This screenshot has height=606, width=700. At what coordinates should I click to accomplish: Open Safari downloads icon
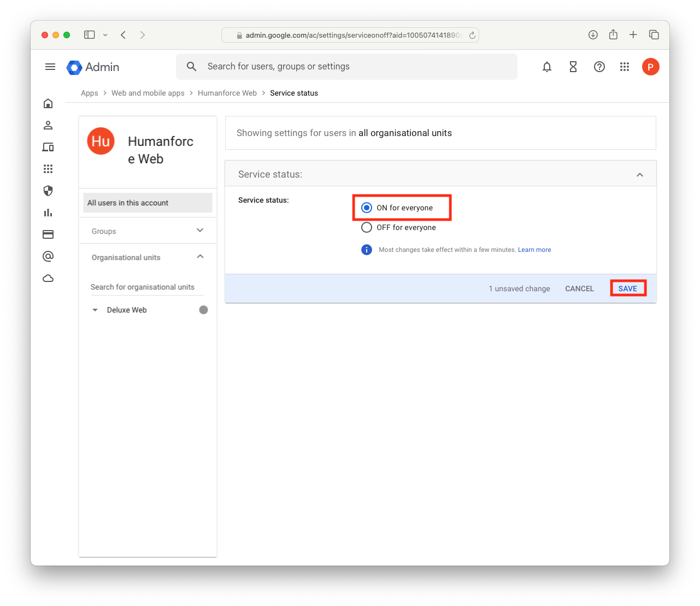(593, 35)
